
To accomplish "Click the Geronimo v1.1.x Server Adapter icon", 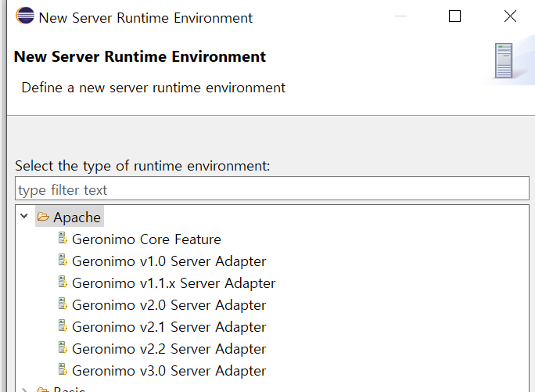I will click(x=63, y=282).
